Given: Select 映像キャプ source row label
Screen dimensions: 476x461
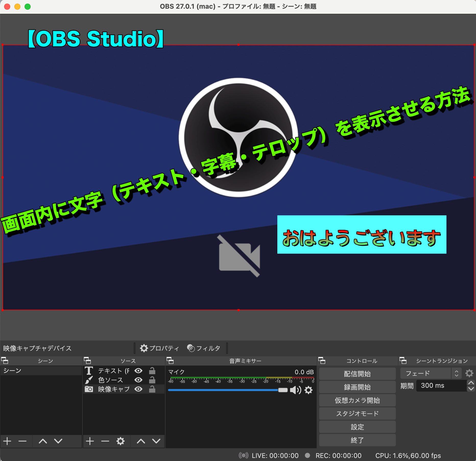Looking at the screenshot, I should click(114, 389).
